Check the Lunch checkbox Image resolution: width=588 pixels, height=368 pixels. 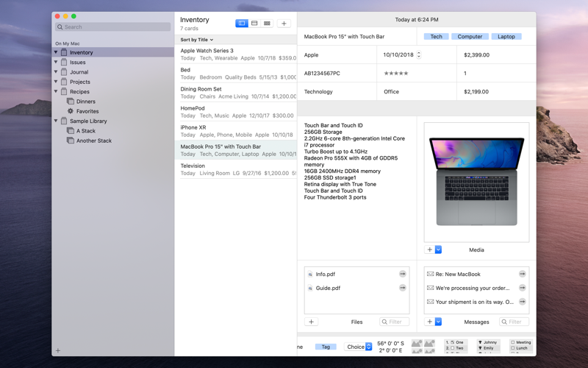click(x=512, y=348)
